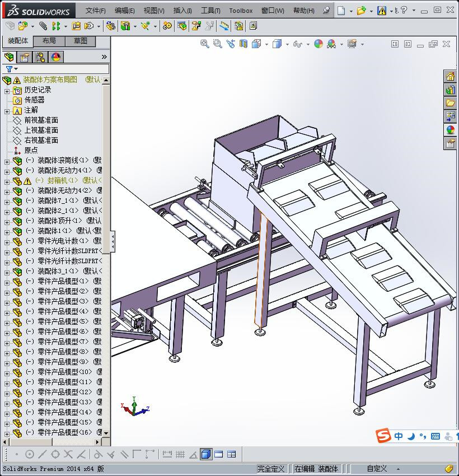Select 右视基准面 in the tree
The width and height of the screenshot is (459, 476).
pyautogui.click(x=41, y=140)
